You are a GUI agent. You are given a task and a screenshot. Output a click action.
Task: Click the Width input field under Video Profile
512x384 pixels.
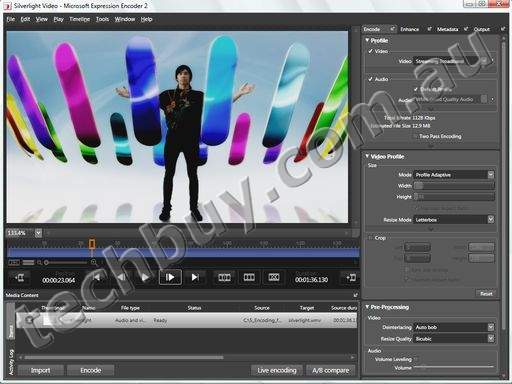[x=454, y=186]
